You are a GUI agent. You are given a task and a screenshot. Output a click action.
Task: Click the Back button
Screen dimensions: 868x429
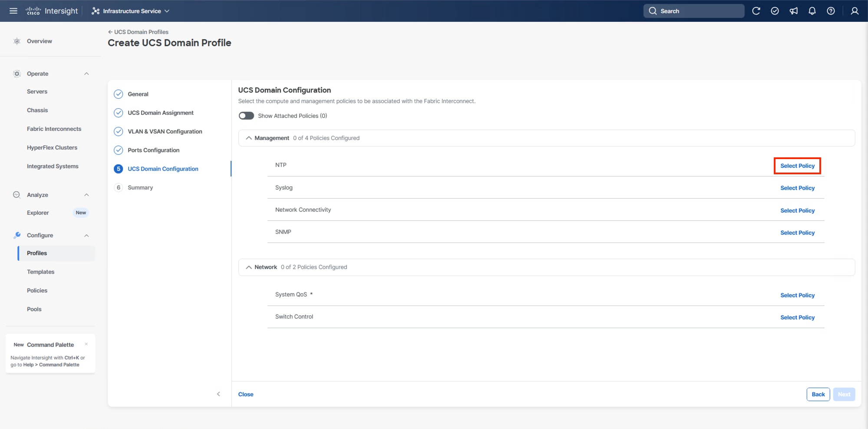tap(818, 394)
